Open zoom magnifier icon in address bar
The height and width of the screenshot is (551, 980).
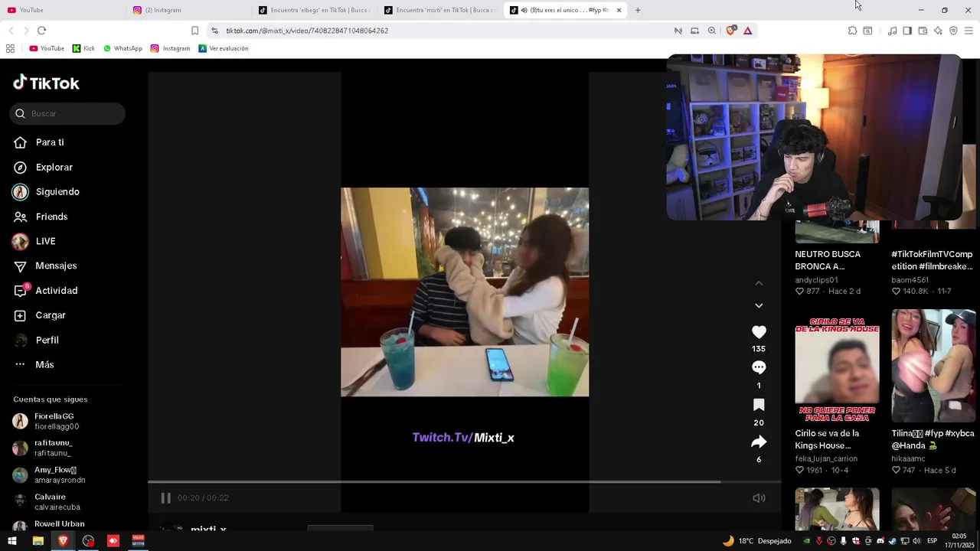[712, 31]
